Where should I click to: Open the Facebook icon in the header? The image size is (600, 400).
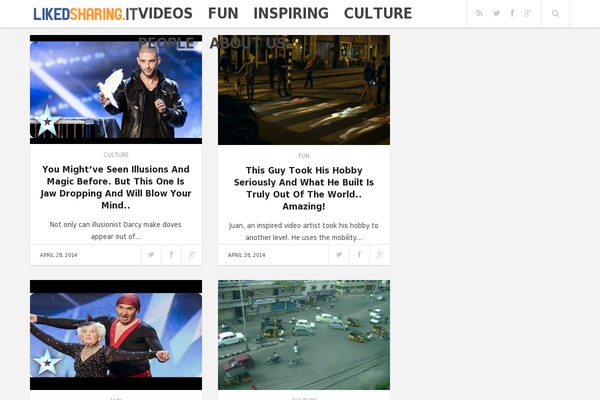pyautogui.click(x=512, y=13)
